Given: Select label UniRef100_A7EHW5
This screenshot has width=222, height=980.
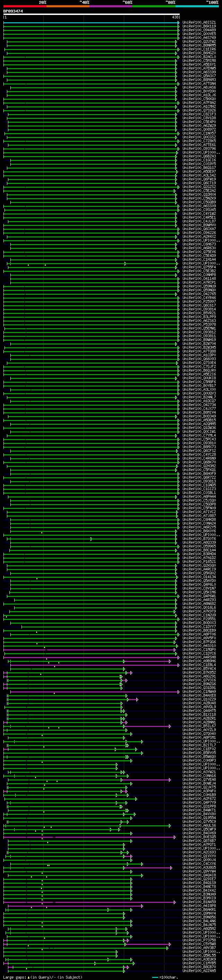Looking at the screenshot, I should click(x=199, y=68).
